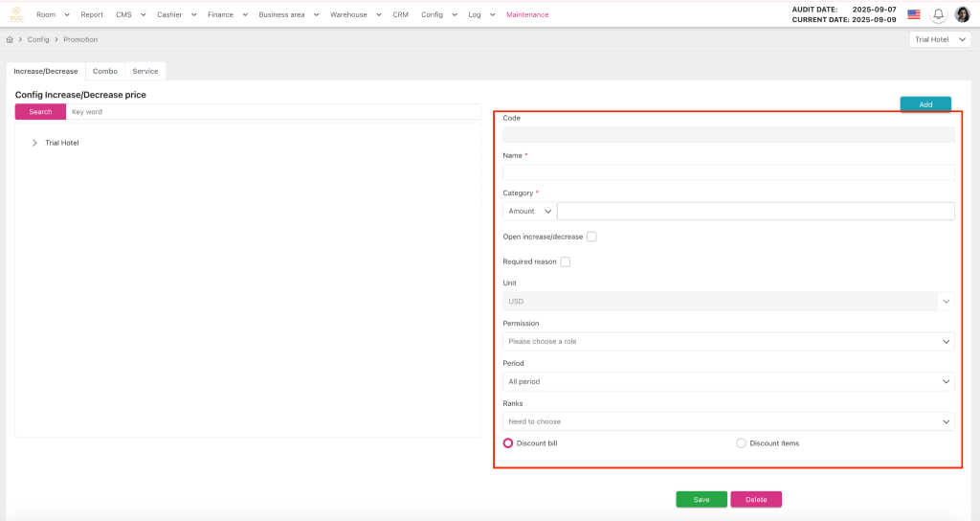Enable Open increase/decrease checkbox
This screenshot has height=521, width=980.
591,237
